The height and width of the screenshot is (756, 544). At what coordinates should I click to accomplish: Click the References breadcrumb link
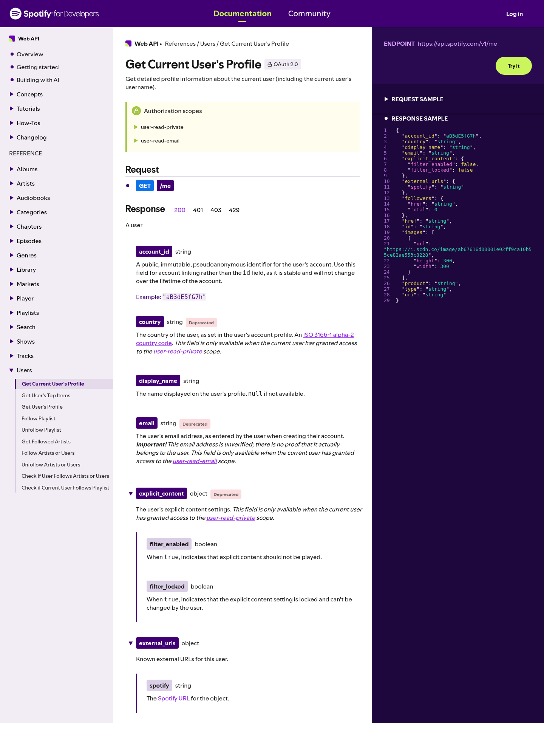[180, 43]
